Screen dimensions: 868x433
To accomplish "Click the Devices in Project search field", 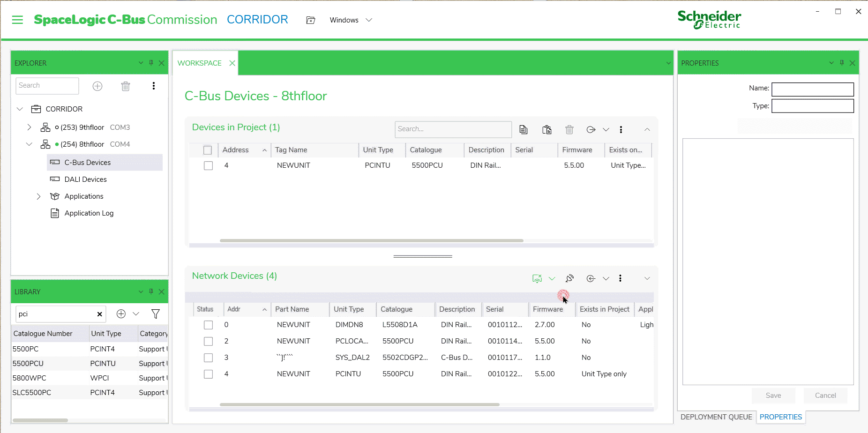I will [x=453, y=129].
